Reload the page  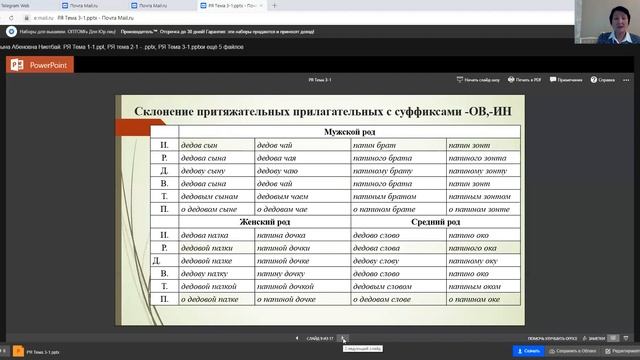click(11, 18)
